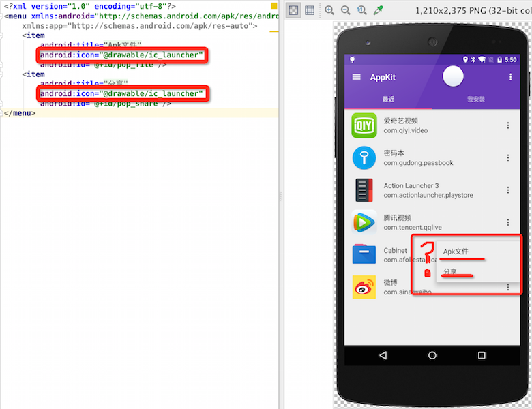The image size is (532, 409).
Task: Open the AppKit hamburger menu
Action: tap(356, 77)
